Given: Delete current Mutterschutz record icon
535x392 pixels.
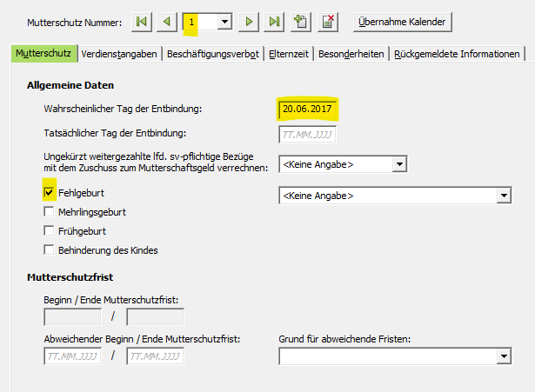Looking at the screenshot, I should [328, 22].
